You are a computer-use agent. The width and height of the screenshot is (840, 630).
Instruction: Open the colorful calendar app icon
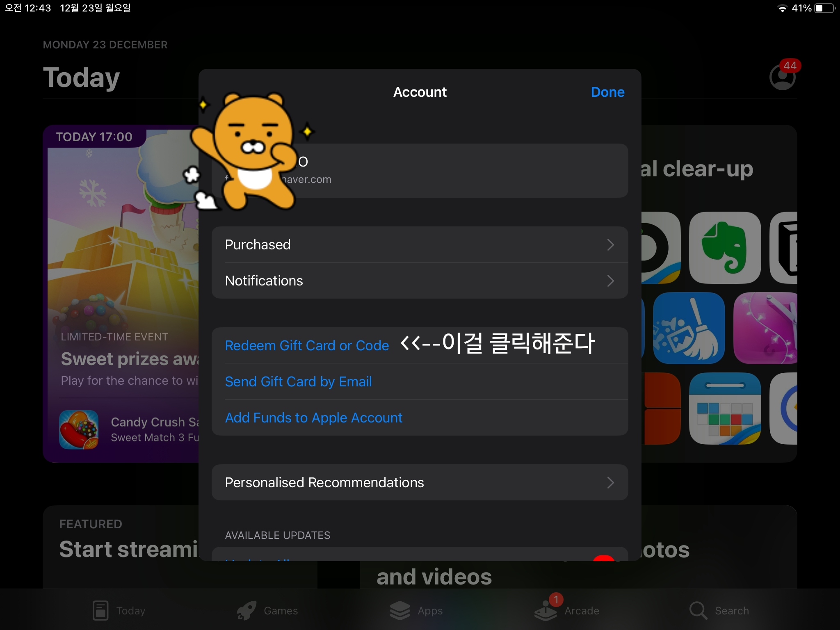(725, 409)
